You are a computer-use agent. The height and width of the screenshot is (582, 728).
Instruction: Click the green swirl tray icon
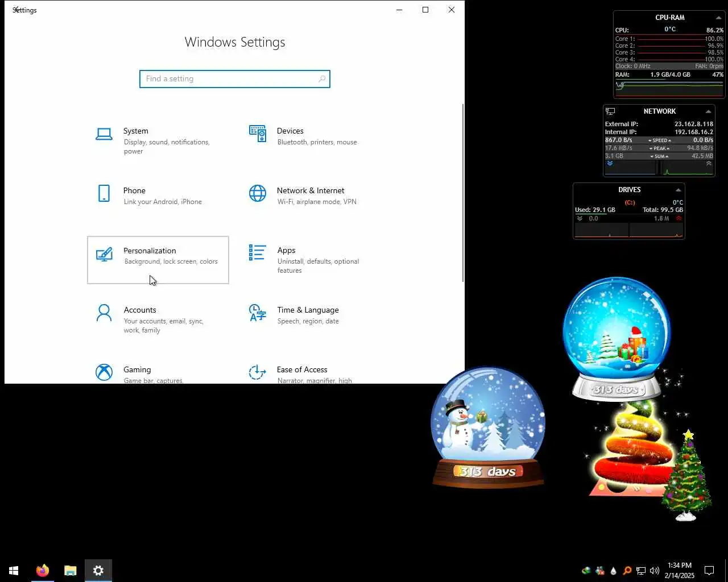tap(586, 571)
